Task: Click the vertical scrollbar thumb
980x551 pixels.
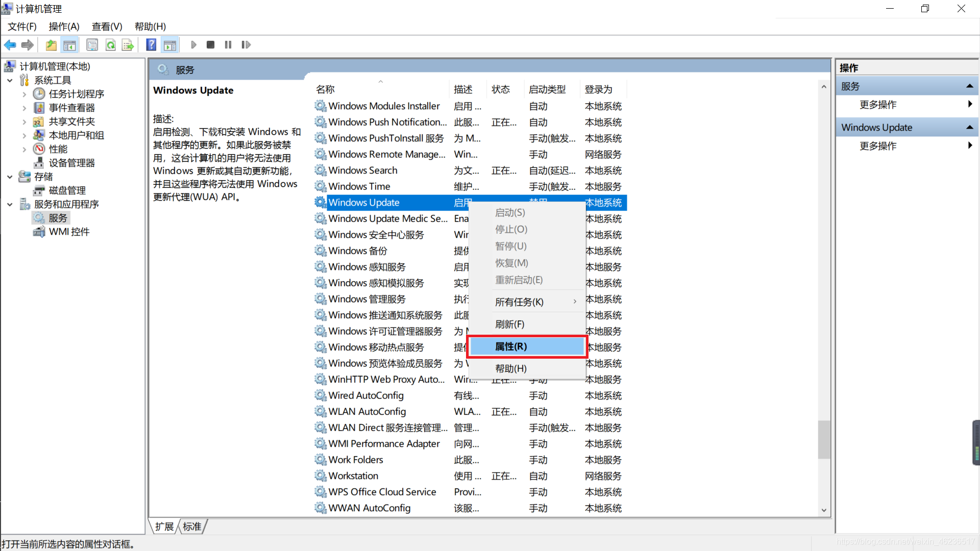Action: click(x=823, y=439)
